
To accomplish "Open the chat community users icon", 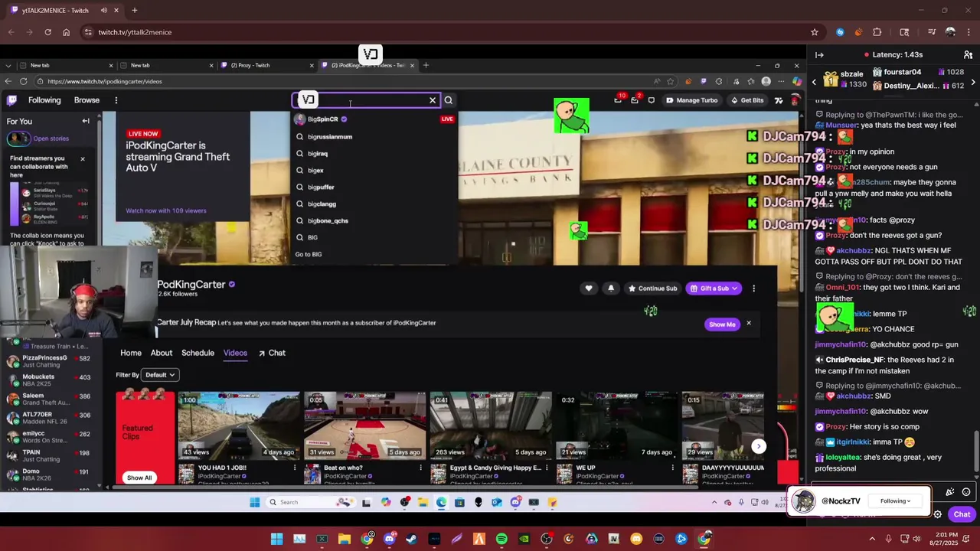I will click(969, 55).
